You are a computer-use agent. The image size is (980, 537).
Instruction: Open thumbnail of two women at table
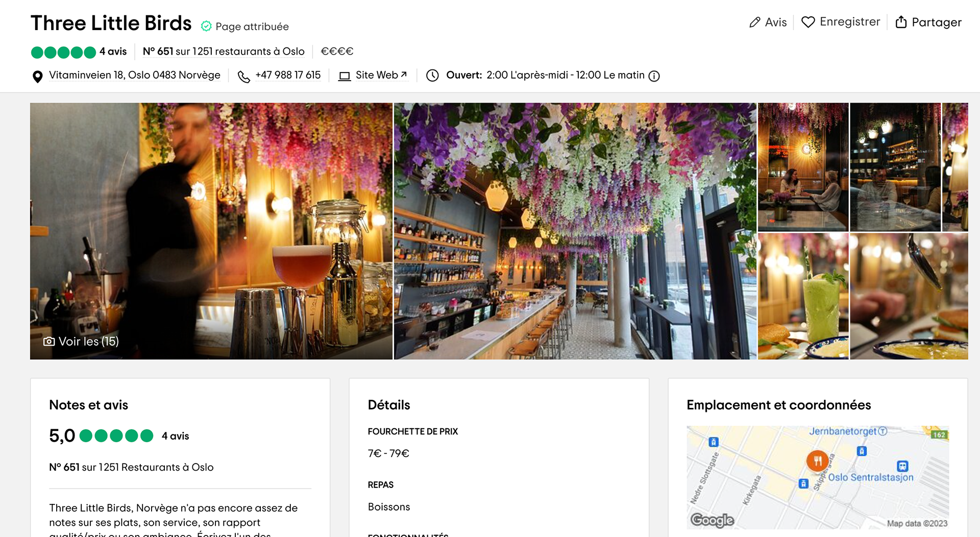pyautogui.click(x=803, y=167)
